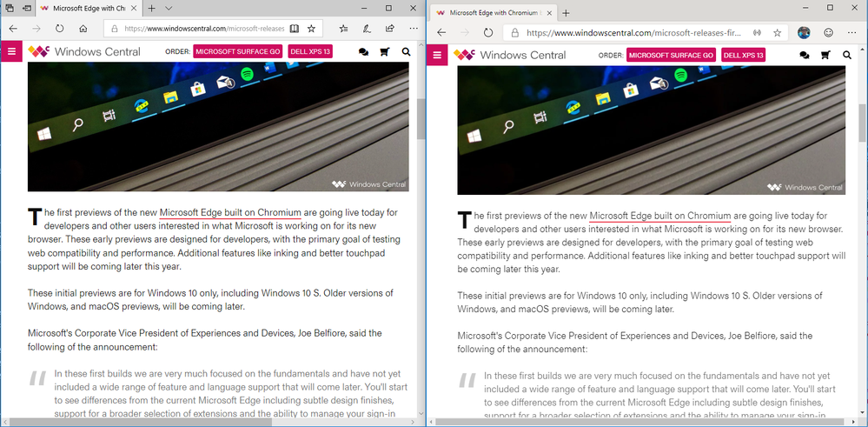Screen dimensions: 868x427
Task: Click the Home button in left Edge window
Action: tap(83, 28)
